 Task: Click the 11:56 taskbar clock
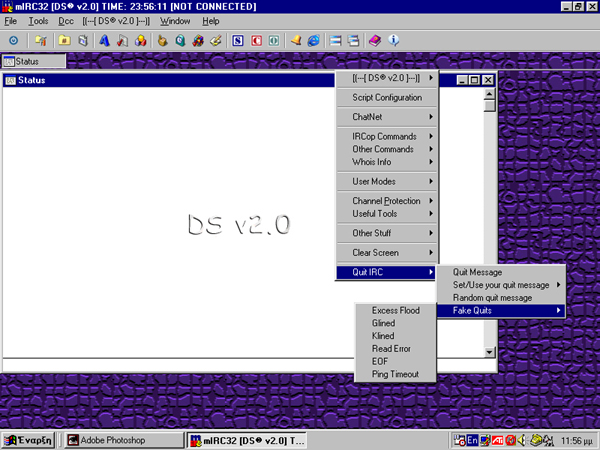[577, 441]
